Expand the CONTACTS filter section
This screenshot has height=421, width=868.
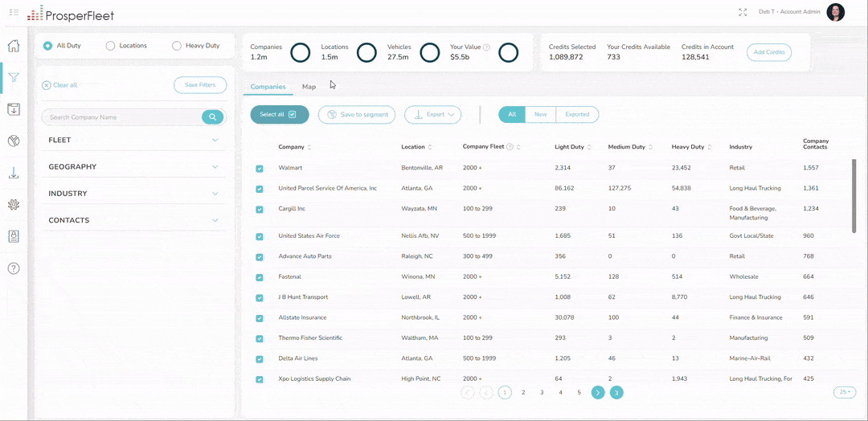[x=134, y=220]
